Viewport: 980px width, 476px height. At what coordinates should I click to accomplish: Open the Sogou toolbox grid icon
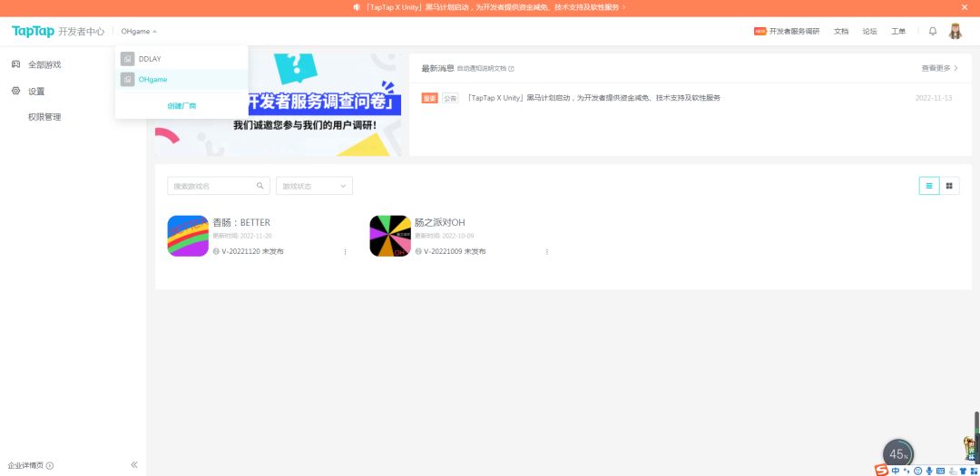(974, 471)
